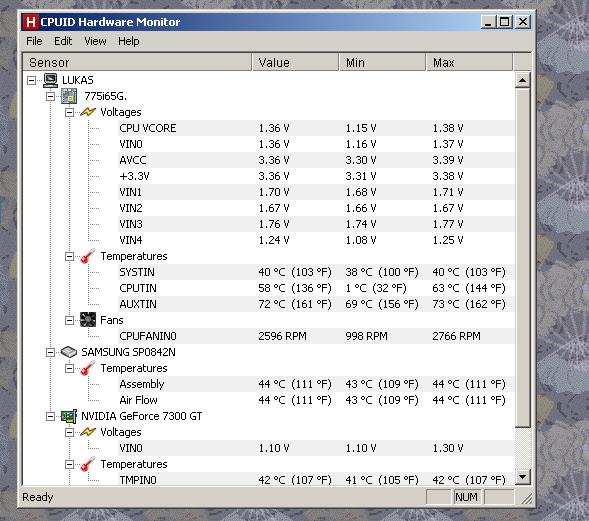Select the TMPIN0 temperature row
This screenshot has width=589, height=521.
click(316, 480)
